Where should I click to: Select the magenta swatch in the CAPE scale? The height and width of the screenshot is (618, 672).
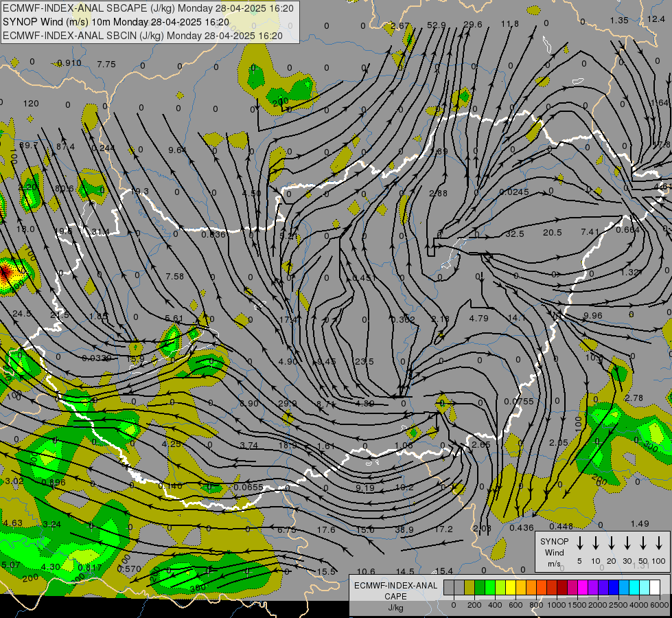click(x=583, y=588)
